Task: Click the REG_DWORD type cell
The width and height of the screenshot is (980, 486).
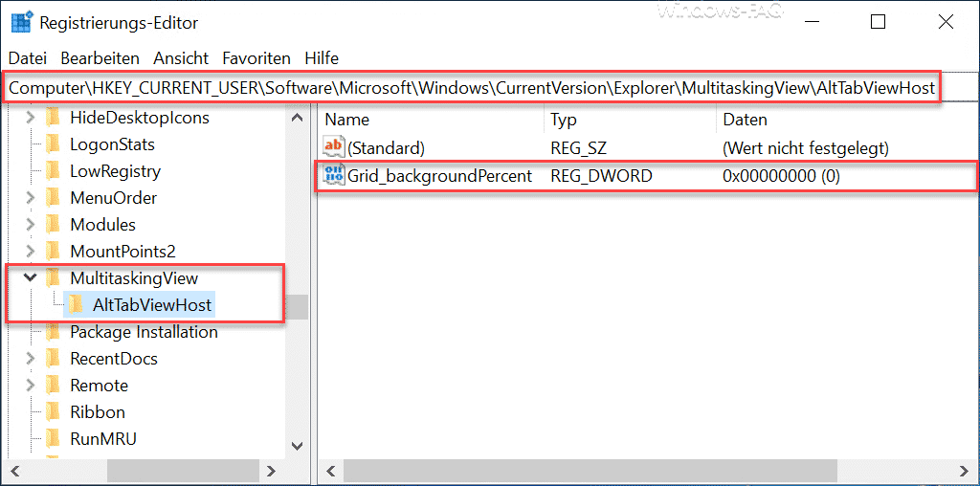Action: tap(601, 177)
